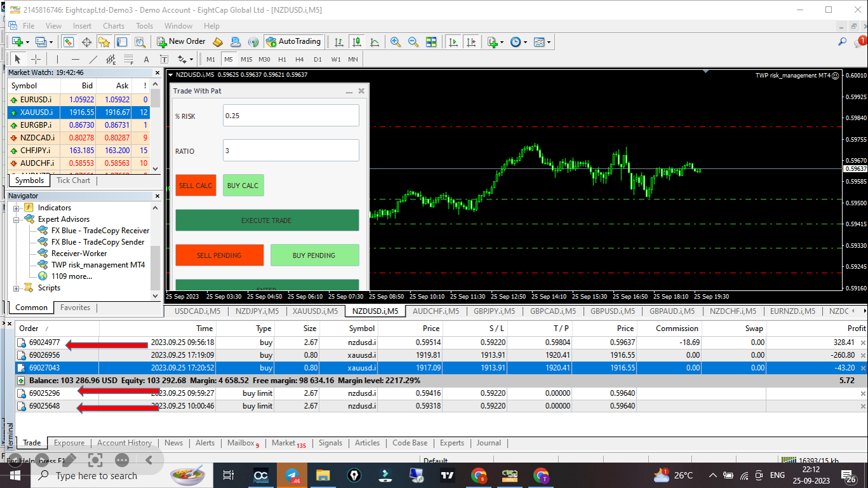Zoom out on the chart
The height and width of the screenshot is (488, 868).
point(413,42)
